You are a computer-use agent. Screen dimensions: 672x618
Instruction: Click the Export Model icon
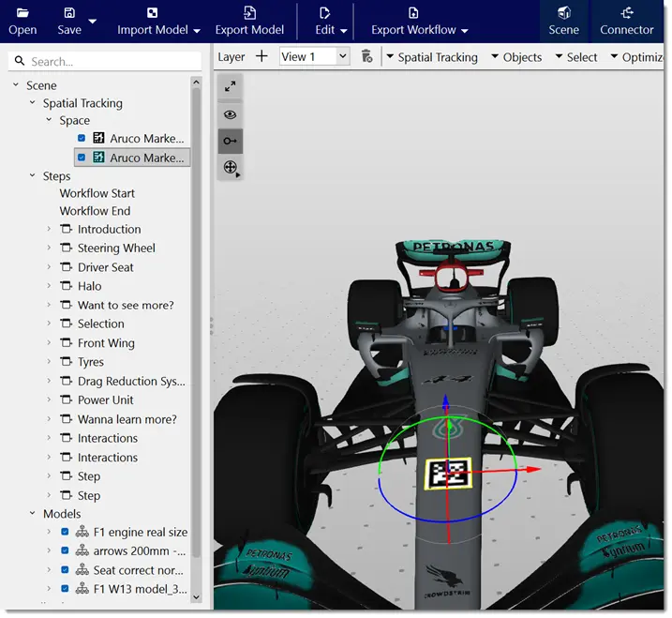(249, 13)
